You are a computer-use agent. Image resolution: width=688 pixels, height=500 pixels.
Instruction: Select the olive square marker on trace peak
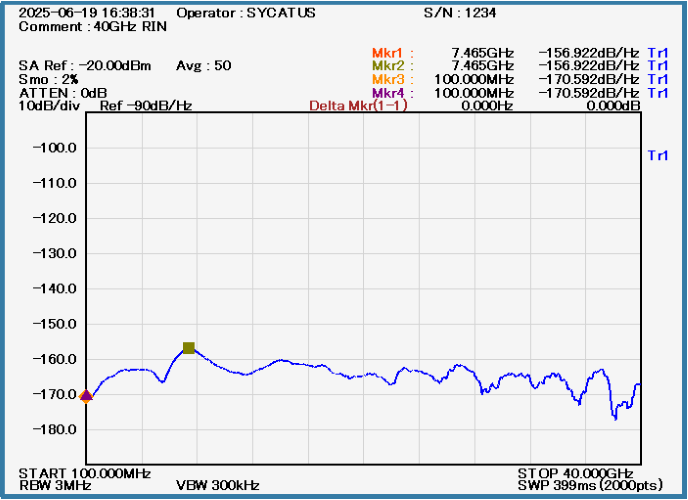pyautogui.click(x=189, y=348)
